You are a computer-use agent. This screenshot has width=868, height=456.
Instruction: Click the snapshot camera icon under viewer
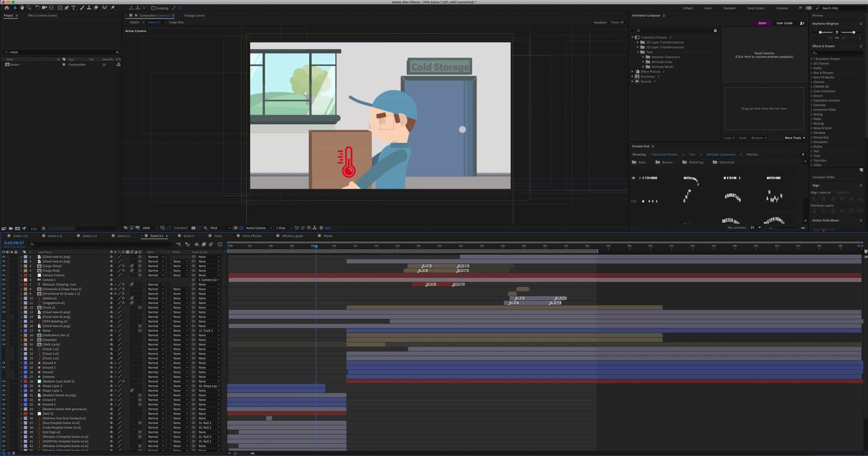click(193, 228)
